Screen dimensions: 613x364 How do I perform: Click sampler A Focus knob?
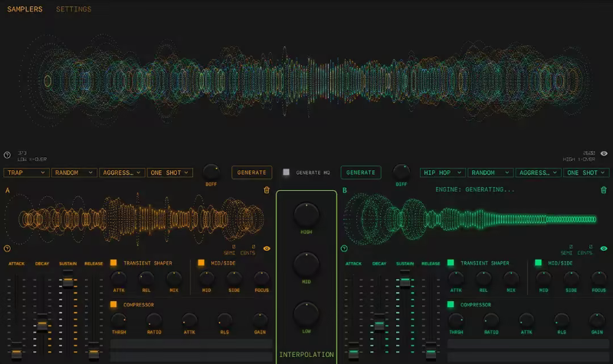coord(261,278)
